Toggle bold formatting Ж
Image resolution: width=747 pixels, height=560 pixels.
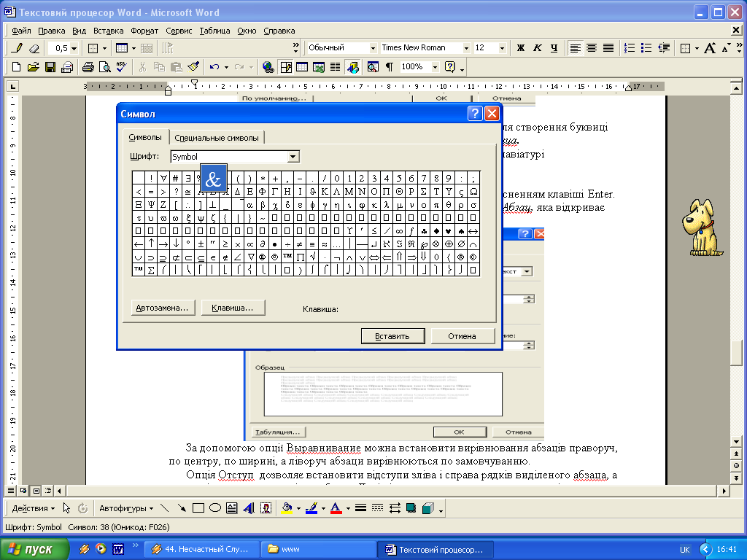[520, 48]
